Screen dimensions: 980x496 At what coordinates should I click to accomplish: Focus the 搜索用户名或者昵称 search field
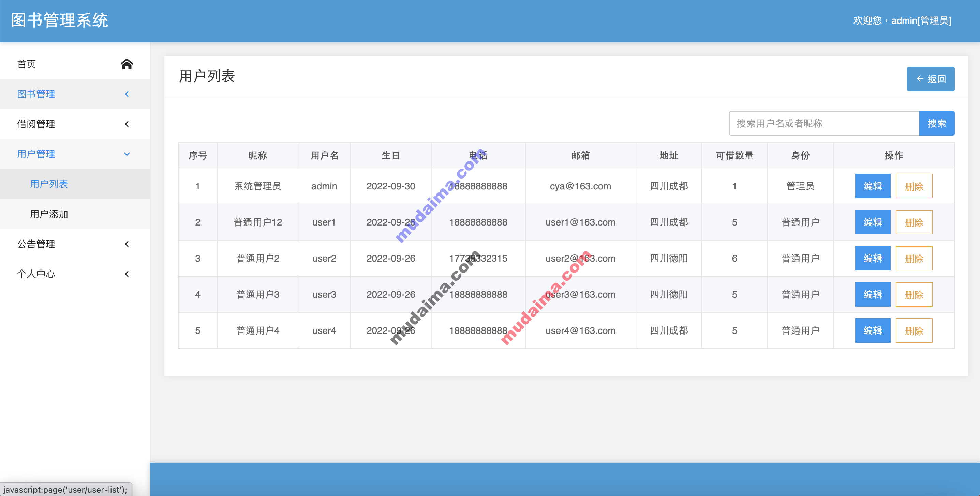pyautogui.click(x=824, y=123)
